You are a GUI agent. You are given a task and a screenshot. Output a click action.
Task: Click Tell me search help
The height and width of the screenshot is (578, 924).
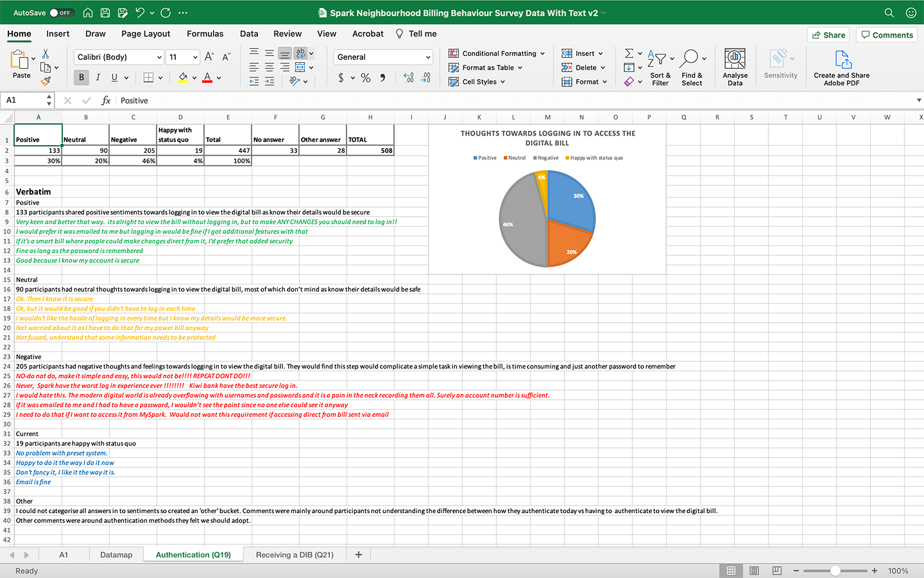pos(416,33)
